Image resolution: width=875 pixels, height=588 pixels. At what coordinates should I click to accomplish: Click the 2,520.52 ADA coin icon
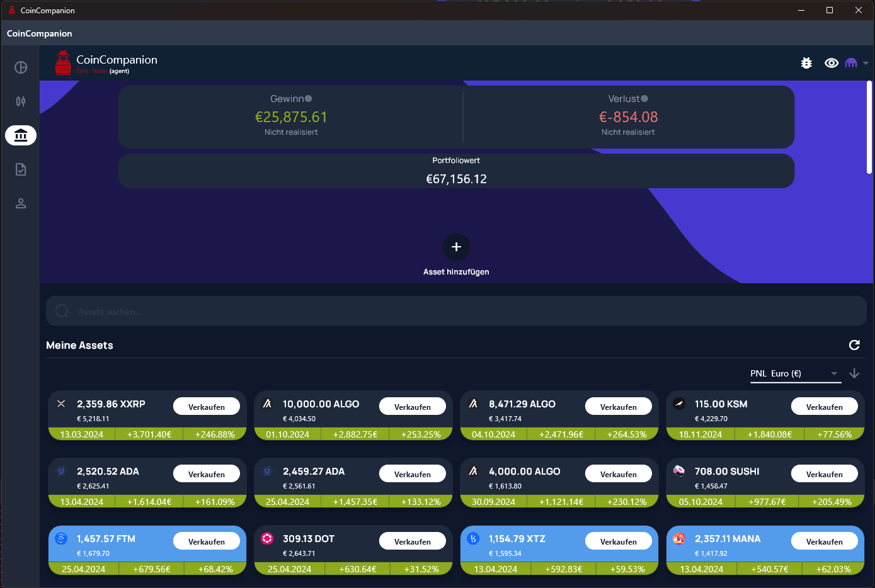tap(61, 471)
